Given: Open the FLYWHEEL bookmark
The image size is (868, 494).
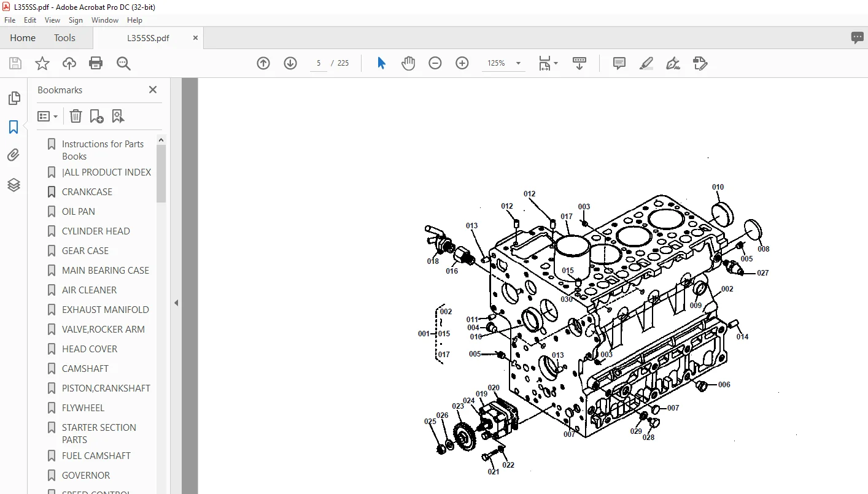Looking at the screenshot, I should pyautogui.click(x=83, y=407).
